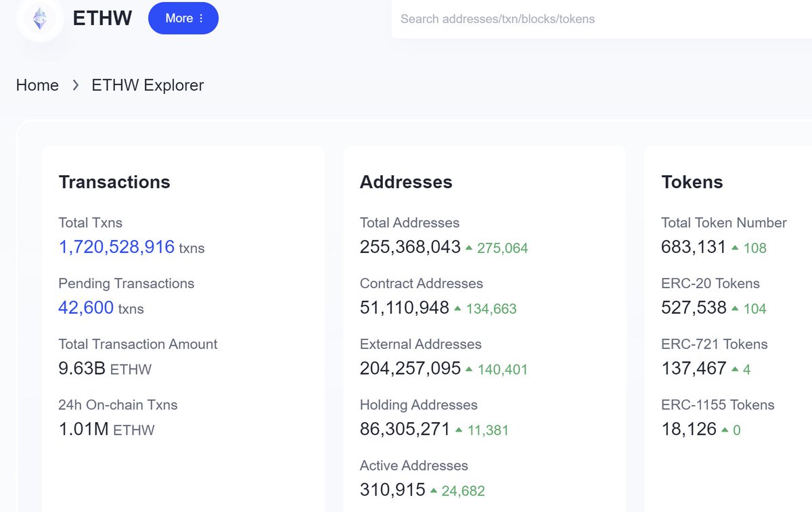Screen dimensions: 812x512
Task: Go to Home breadcrumb link
Action: [37, 85]
